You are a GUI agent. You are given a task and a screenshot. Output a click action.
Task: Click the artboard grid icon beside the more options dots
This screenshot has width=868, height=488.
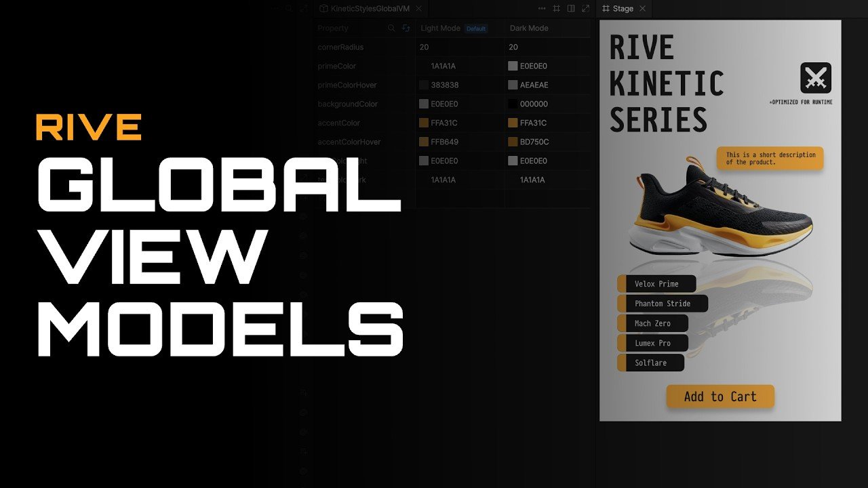(x=557, y=9)
